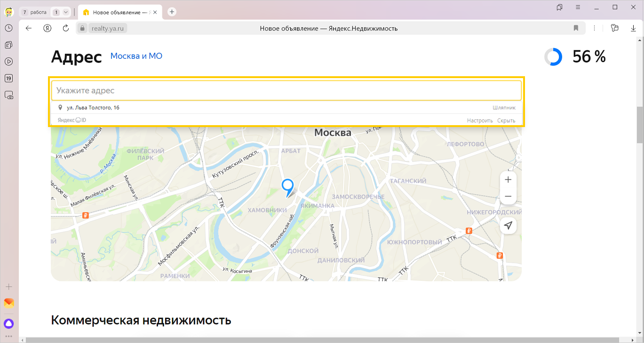Click the ЯКИМАНКА district label

(x=317, y=206)
